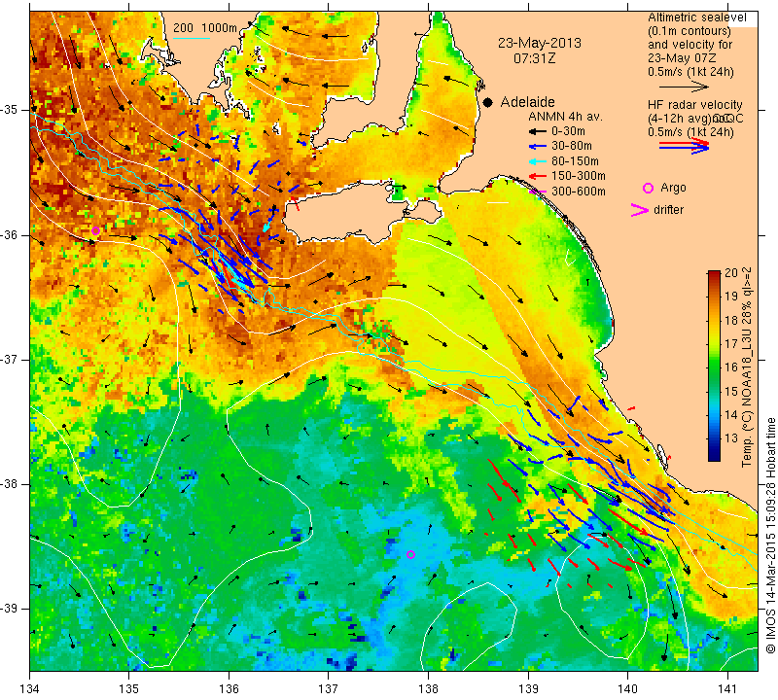The width and height of the screenshot is (778, 700).
Task: Click the 'Argo' legend label
Action: coord(673,188)
